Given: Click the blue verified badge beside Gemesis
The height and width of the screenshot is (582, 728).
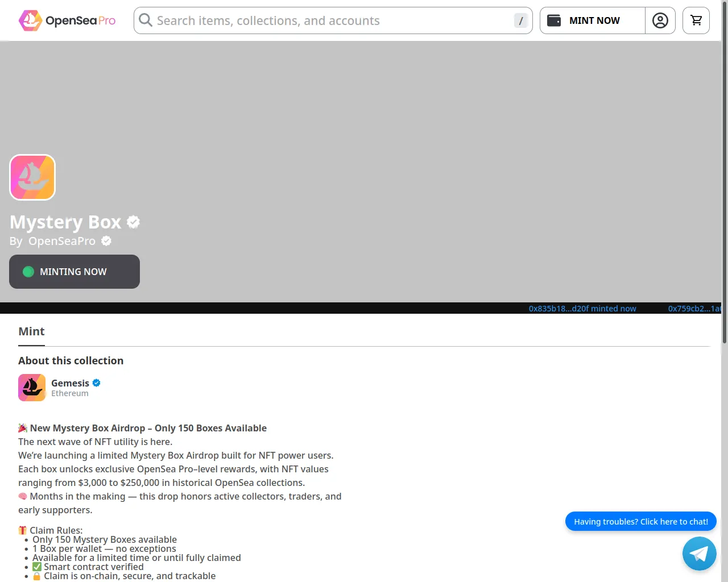Looking at the screenshot, I should [x=97, y=383].
